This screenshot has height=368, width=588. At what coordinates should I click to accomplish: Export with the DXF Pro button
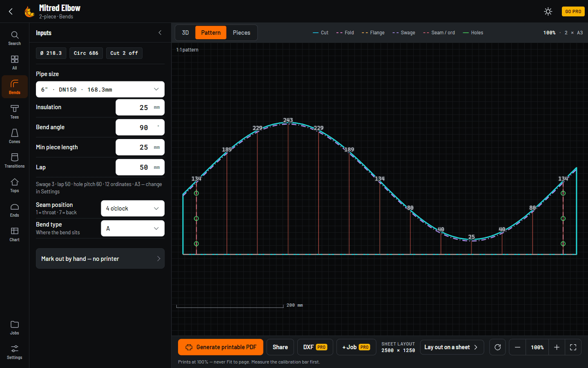pyautogui.click(x=315, y=347)
